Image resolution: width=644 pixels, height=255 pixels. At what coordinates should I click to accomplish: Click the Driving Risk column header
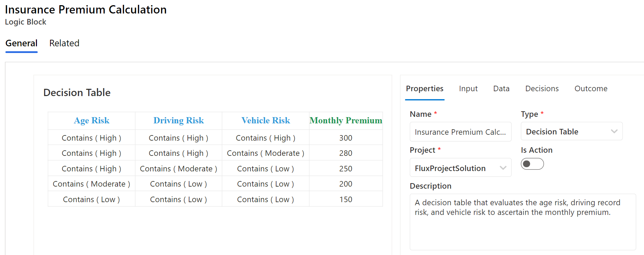click(x=178, y=121)
